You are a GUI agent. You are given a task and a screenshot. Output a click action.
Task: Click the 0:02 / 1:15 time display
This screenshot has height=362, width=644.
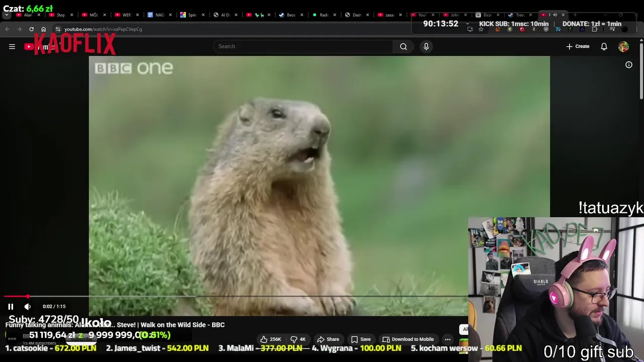(54, 306)
